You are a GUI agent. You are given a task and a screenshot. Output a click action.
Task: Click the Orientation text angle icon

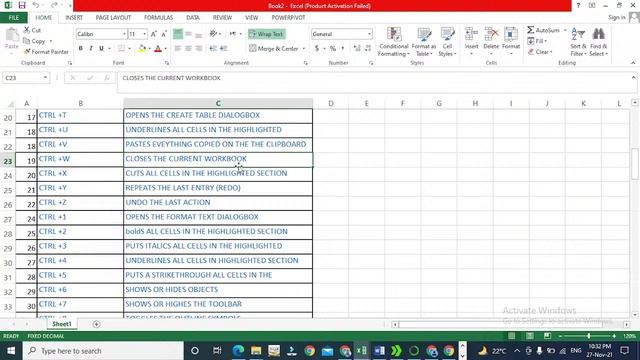tap(213, 34)
